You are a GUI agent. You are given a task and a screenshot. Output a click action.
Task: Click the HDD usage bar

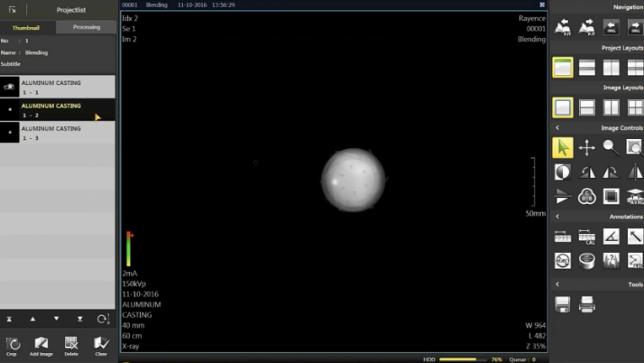pyautogui.click(x=462, y=359)
